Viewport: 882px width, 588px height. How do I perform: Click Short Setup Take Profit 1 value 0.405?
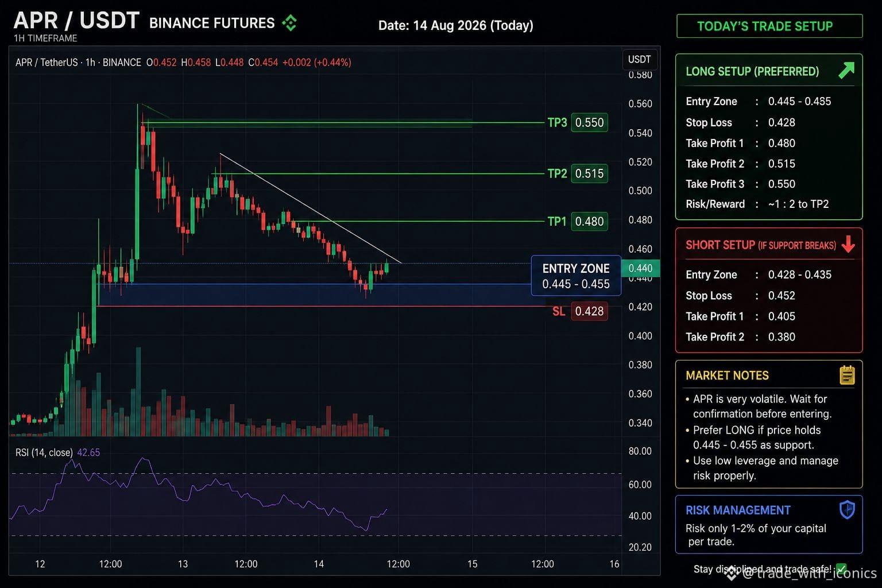782,316
